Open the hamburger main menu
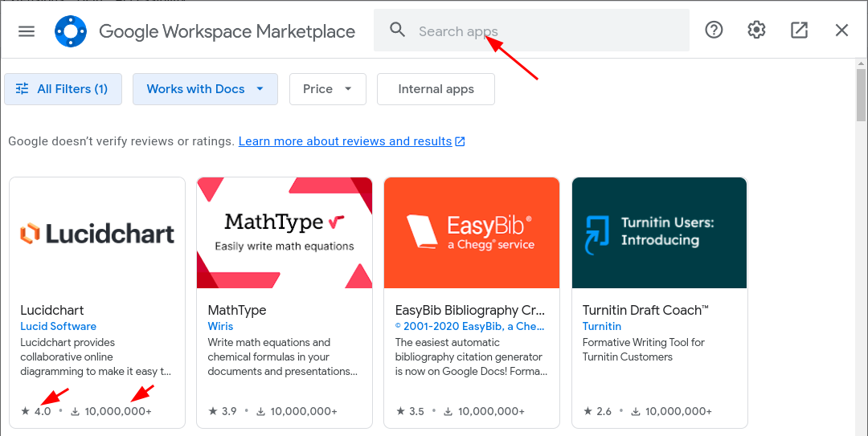 [x=27, y=31]
